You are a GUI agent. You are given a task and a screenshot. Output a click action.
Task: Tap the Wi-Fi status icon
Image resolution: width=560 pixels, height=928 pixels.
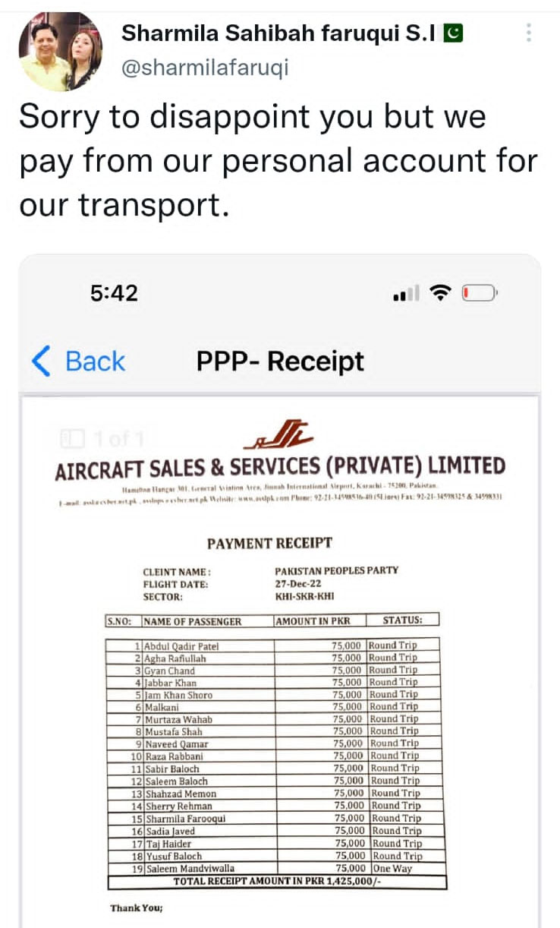(x=439, y=294)
